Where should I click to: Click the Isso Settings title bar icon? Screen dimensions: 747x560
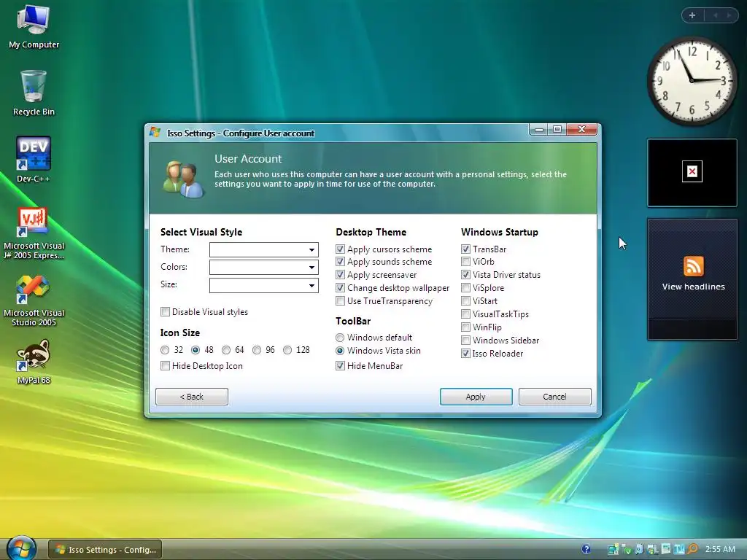pyautogui.click(x=155, y=133)
